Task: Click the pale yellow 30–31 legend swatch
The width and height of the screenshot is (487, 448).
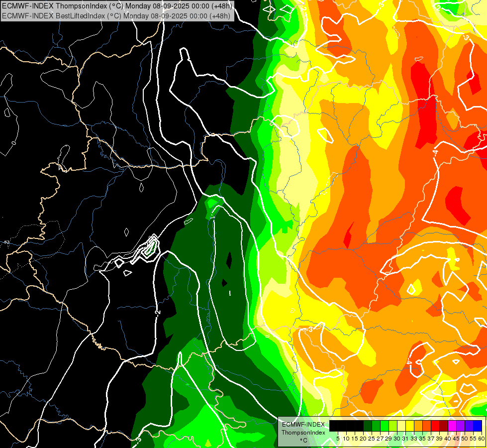Action: (401, 426)
